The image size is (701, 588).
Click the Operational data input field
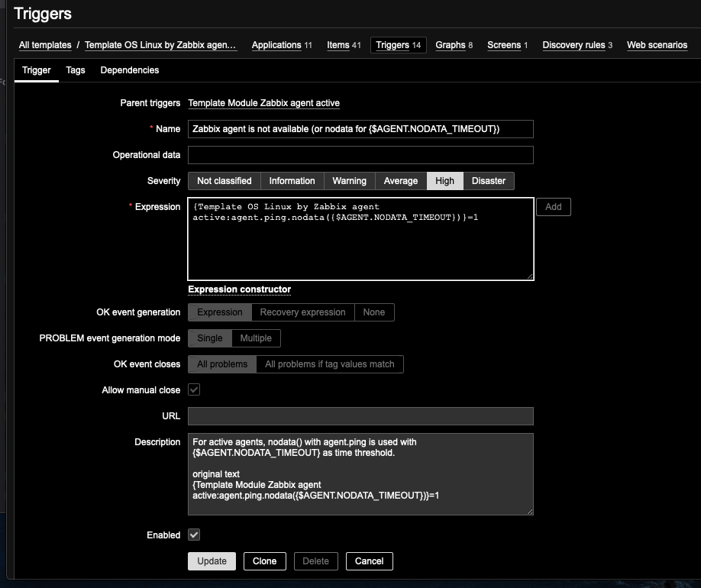click(360, 155)
